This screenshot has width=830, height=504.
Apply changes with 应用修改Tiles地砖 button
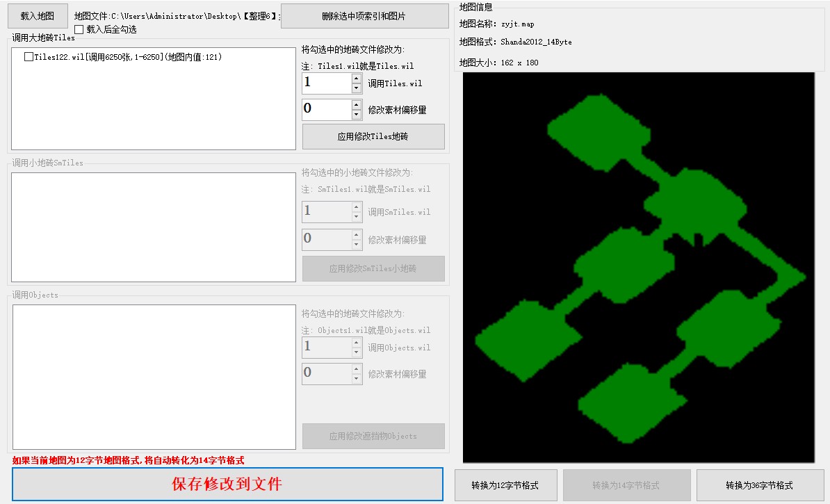click(373, 136)
